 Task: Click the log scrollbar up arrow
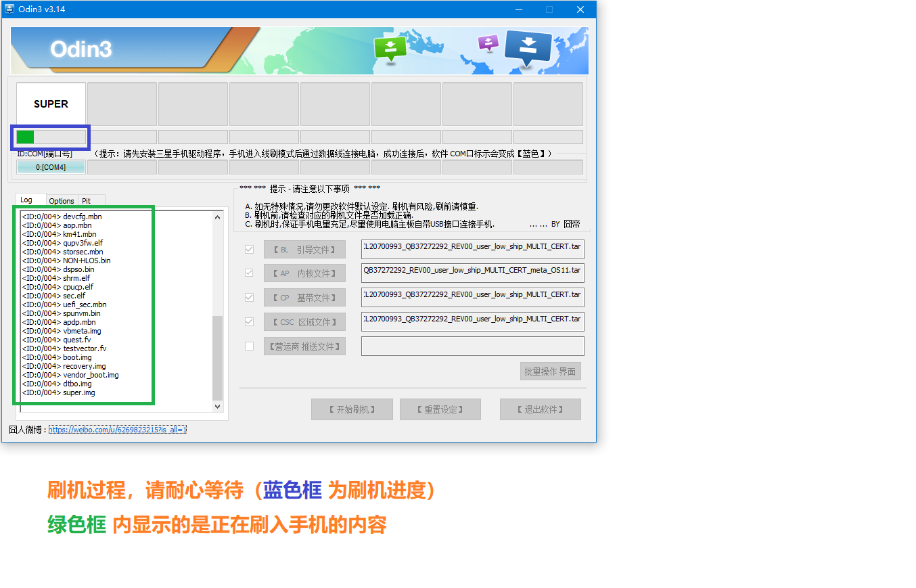pyautogui.click(x=218, y=217)
